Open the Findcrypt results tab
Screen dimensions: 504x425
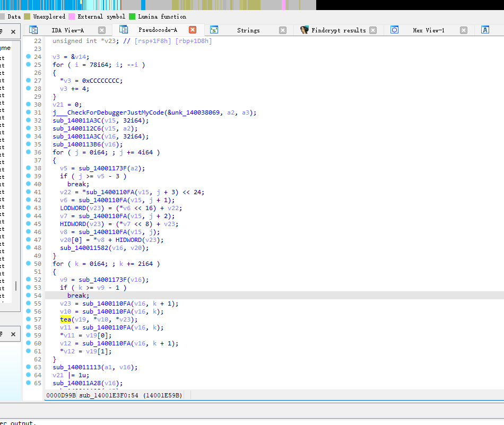tap(338, 30)
